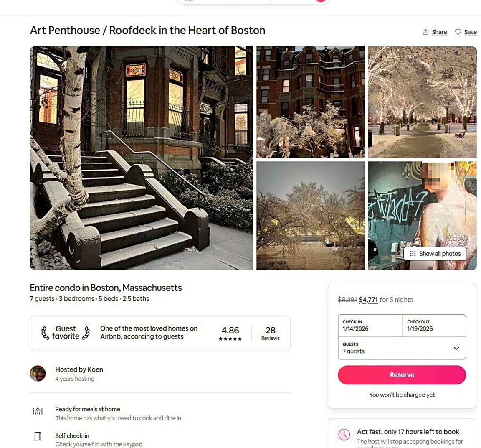Click the Self check-in door icon
The width and height of the screenshot is (481, 448).
click(38, 436)
